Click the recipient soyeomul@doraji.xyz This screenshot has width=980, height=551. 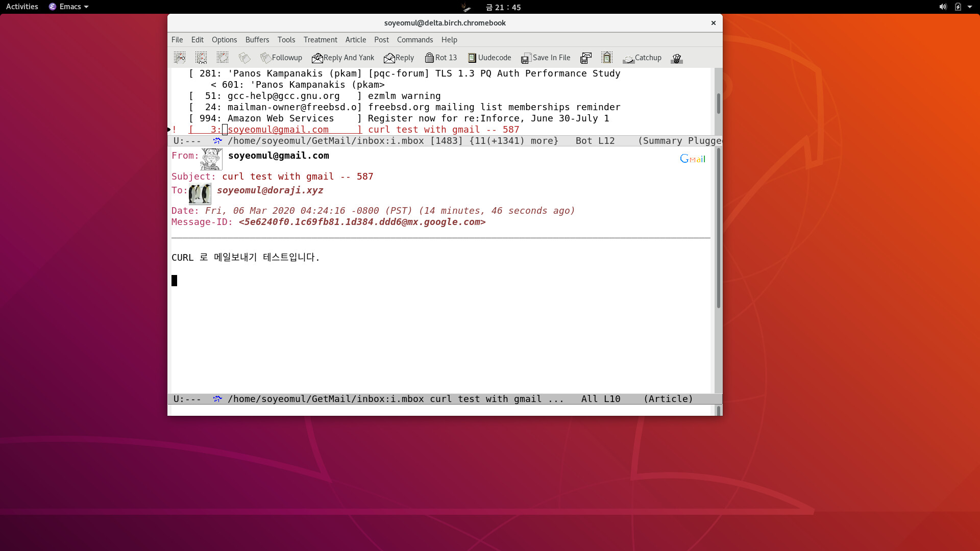click(x=270, y=190)
